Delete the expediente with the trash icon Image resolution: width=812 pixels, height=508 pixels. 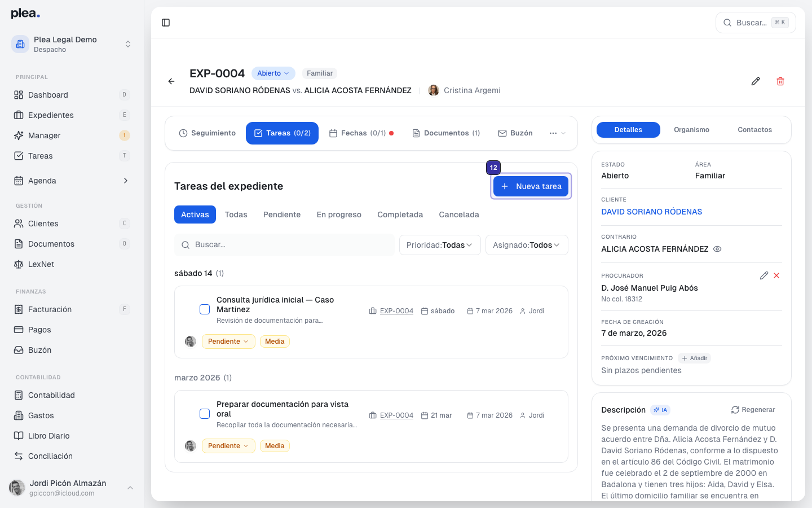[x=780, y=81]
